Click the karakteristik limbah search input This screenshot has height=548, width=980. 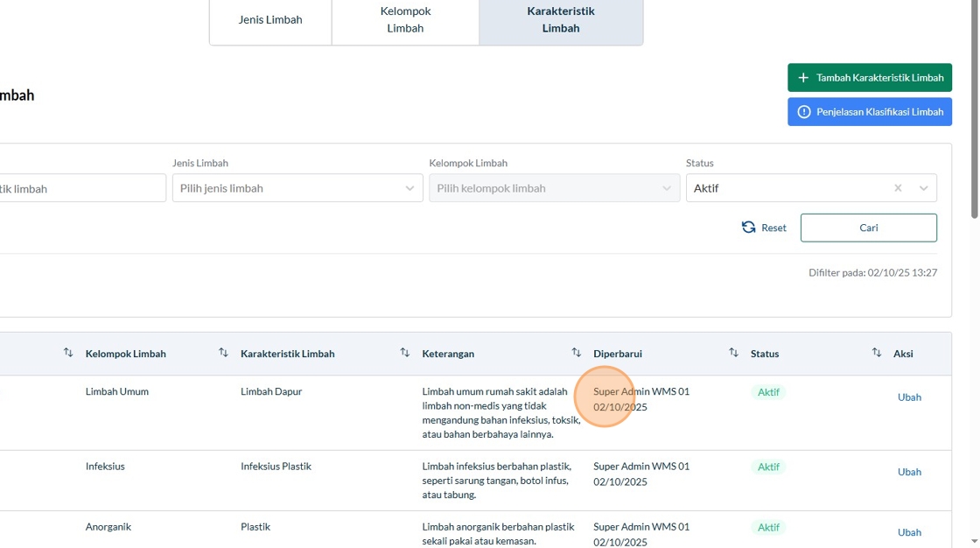coord(79,188)
